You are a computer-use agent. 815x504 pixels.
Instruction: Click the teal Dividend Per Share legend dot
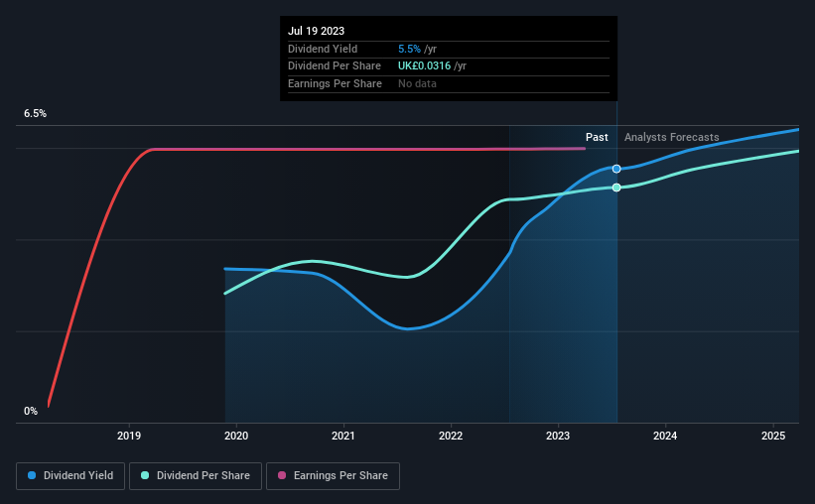click(x=145, y=475)
